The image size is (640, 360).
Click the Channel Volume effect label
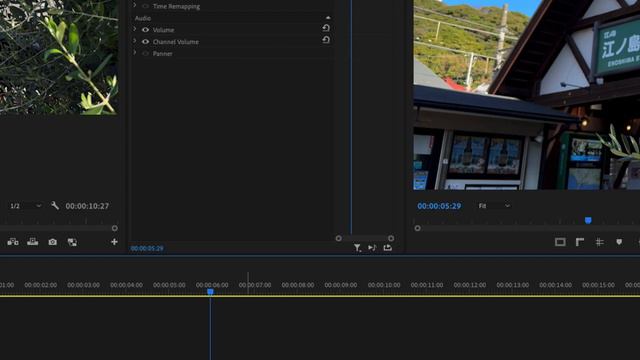[176, 42]
